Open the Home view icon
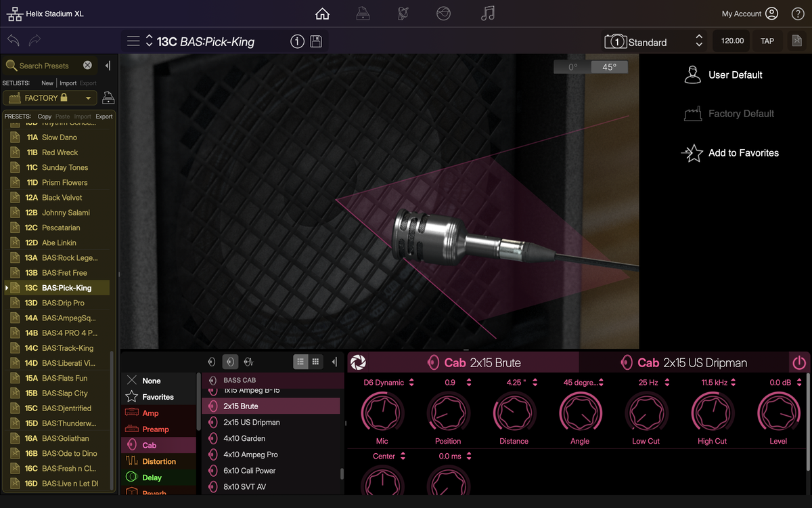 coord(323,14)
